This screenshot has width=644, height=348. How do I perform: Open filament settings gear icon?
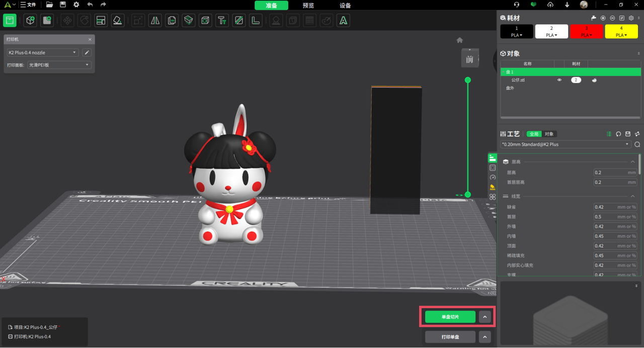pos(631,18)
